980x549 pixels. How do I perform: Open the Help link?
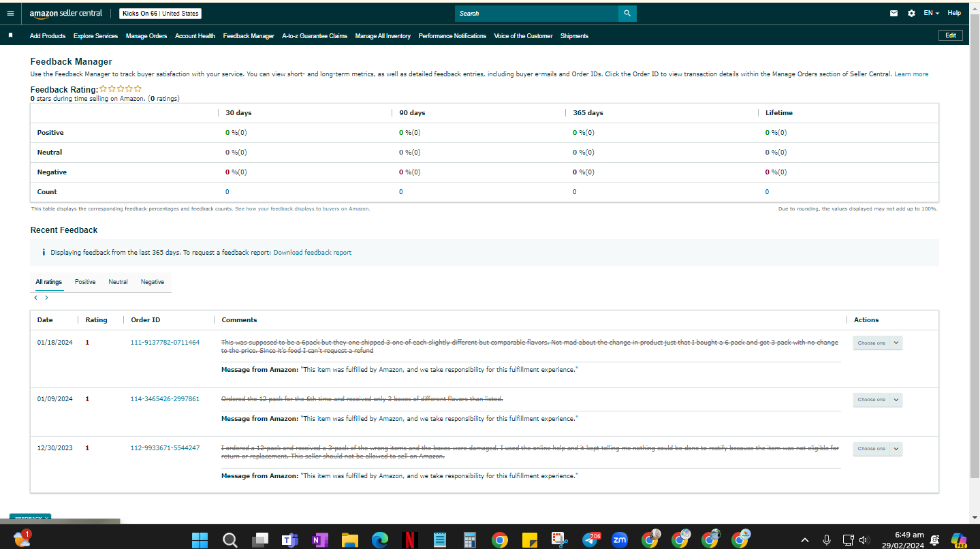(954, 13)
